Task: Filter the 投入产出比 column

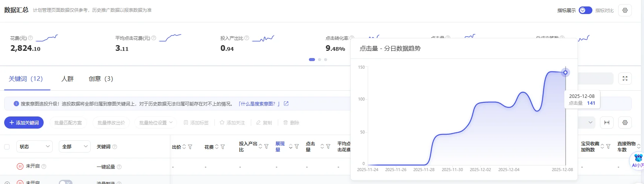Action: click(x=266, y=146)
